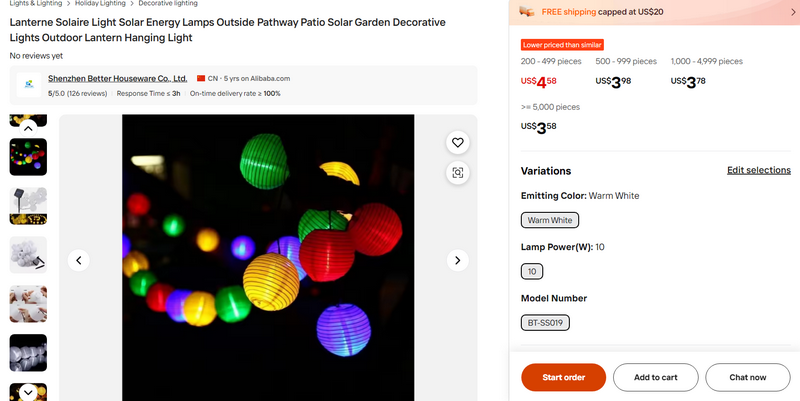Open Decorative lighting breadcrumb

coord(168,4)
